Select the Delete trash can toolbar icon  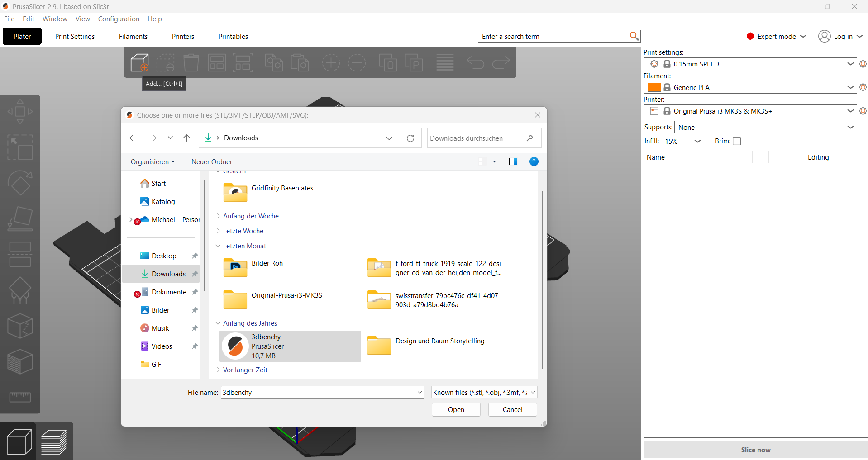191,62
